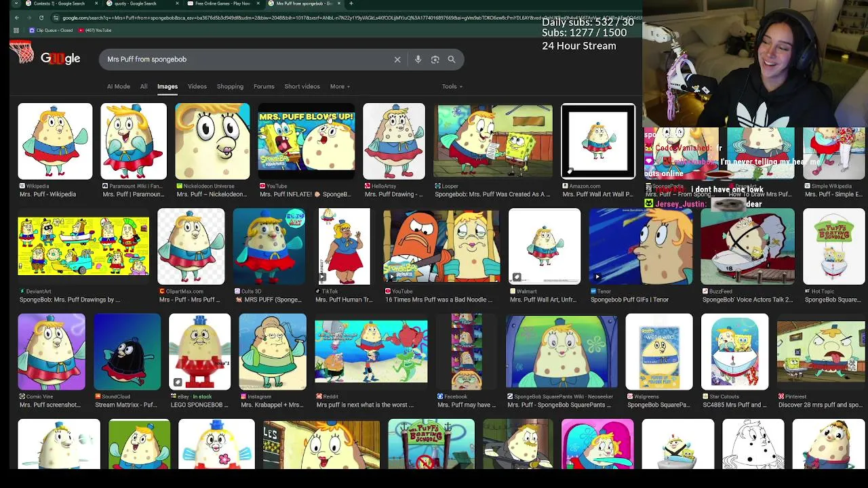Open the Paramount Wiki Mrs. Puff image

pyautogui.click(x=134, y=141)
